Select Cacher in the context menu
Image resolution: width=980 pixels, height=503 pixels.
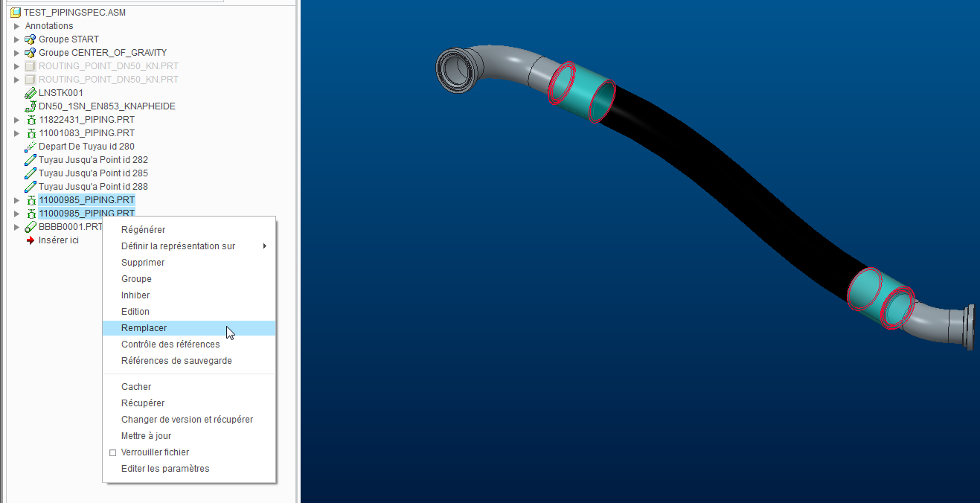[136, 387]
